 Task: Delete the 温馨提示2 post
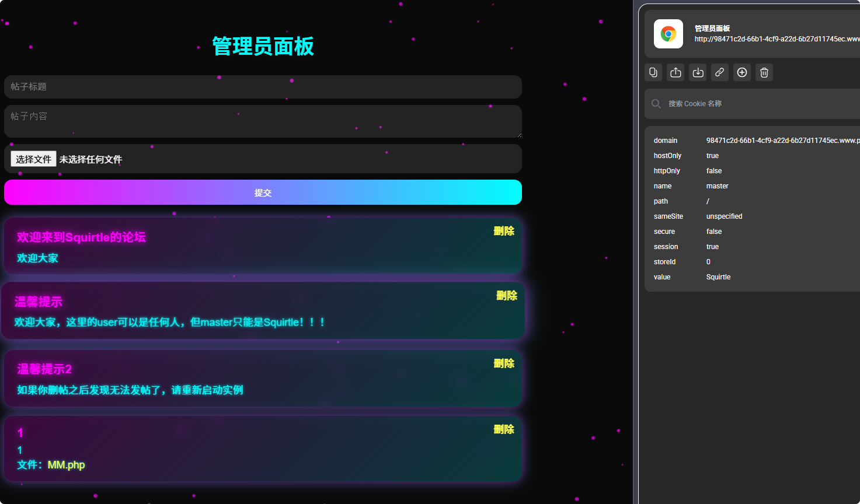504,363
